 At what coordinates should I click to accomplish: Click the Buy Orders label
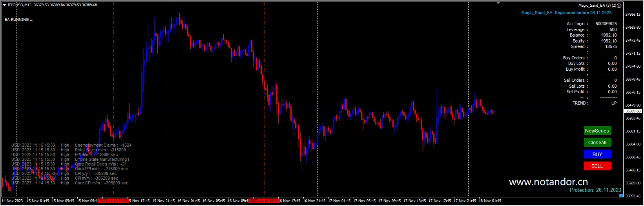coord(574,58)
